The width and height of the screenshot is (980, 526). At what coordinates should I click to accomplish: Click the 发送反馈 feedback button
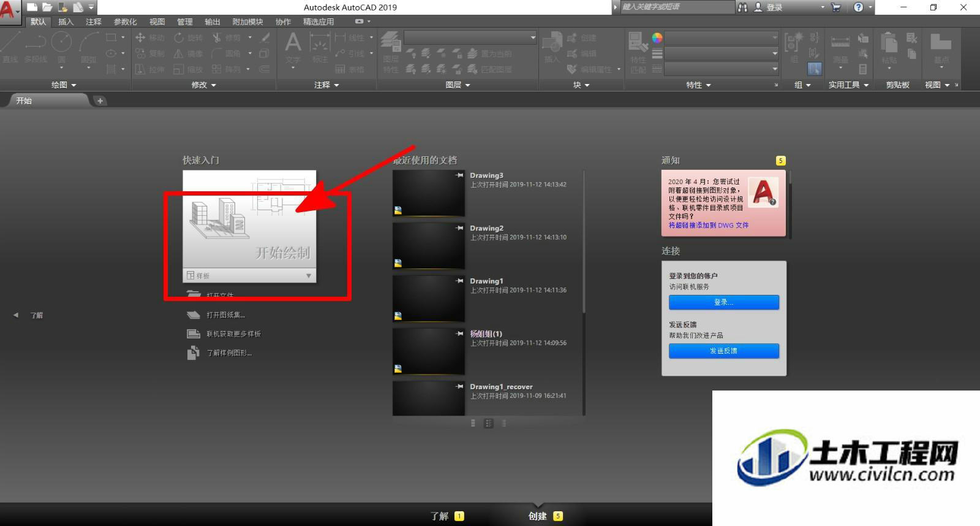[724, 351]
